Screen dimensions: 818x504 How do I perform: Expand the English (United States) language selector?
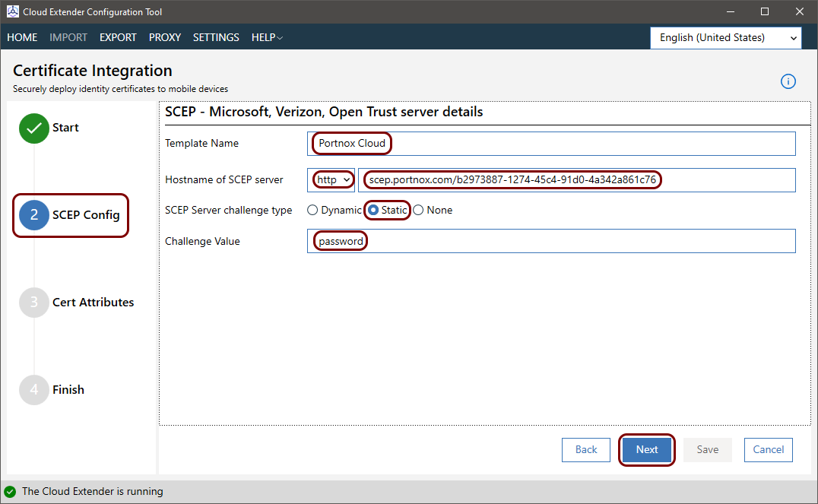click(x=725, y=37)
